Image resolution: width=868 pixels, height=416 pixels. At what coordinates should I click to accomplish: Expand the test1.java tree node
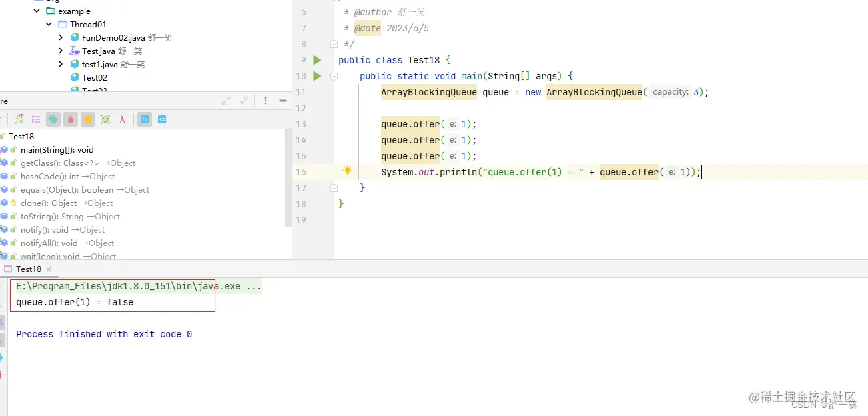click(x=61, y=65)
